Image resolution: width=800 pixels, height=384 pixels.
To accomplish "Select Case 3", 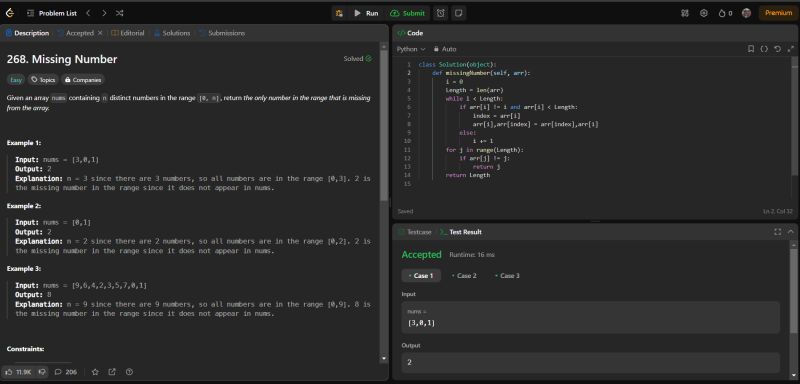I will [x=507, y=276].
